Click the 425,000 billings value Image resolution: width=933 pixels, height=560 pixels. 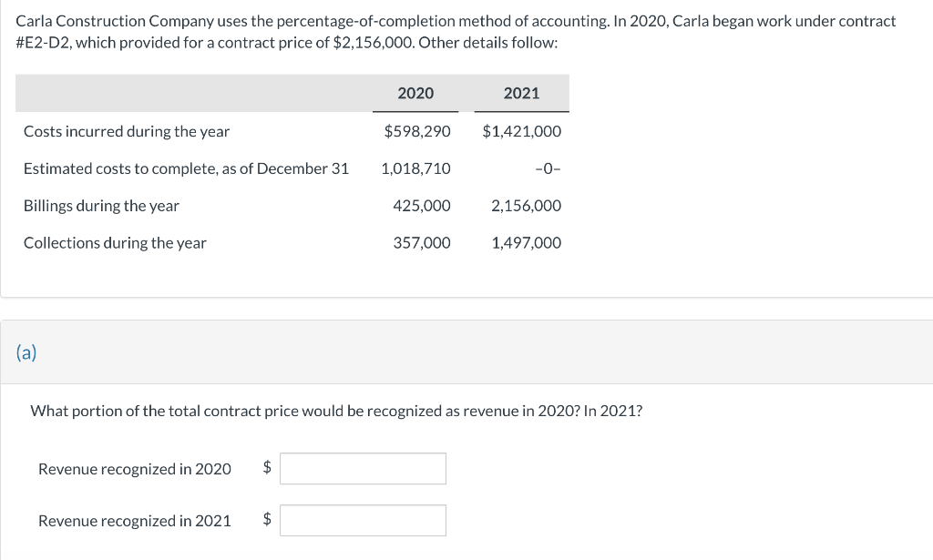(422, 206)
